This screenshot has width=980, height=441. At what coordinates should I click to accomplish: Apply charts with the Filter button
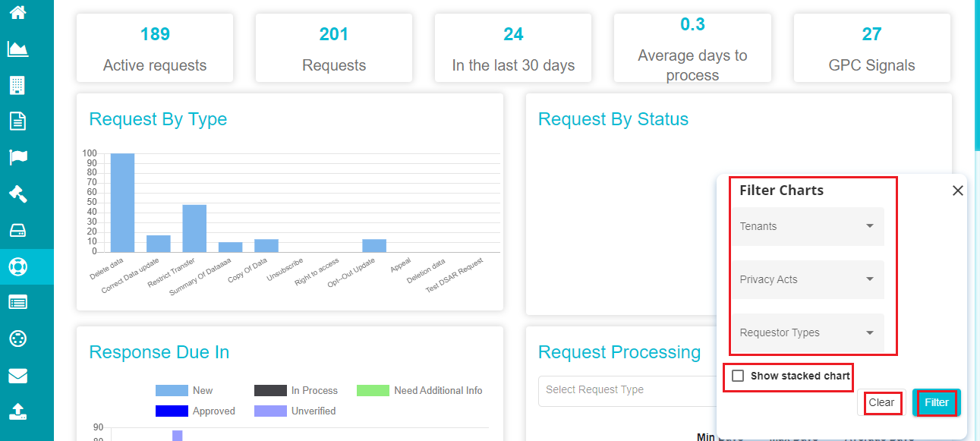tap(937, 402)
